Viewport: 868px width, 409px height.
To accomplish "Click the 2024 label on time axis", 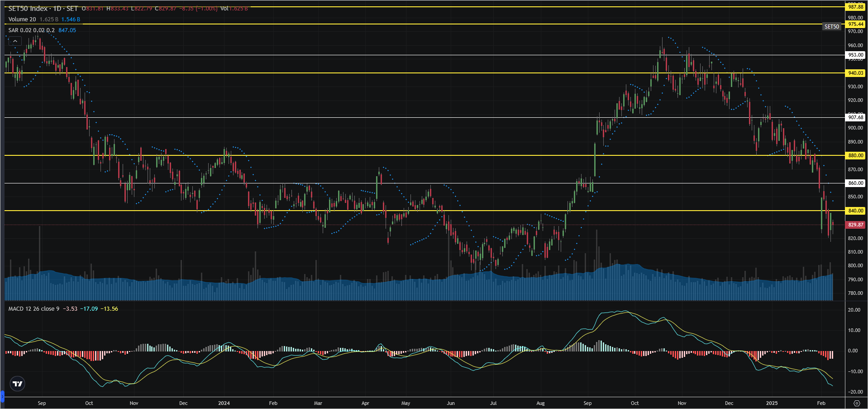I will tap(224, 403).
